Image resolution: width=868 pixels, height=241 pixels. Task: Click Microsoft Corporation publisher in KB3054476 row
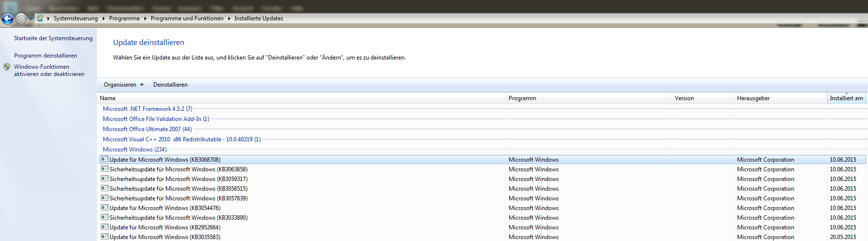click(x=766, y=208)
